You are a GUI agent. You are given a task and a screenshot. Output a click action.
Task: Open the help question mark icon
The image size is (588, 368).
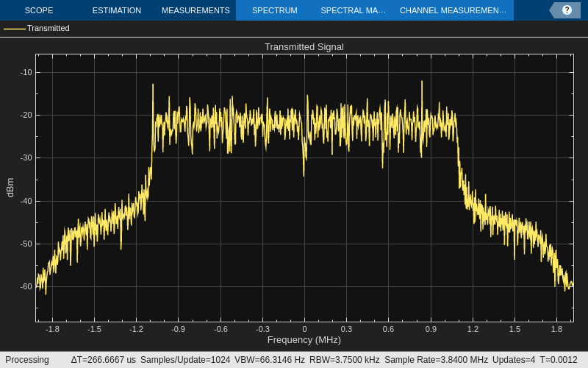point(567,10)
